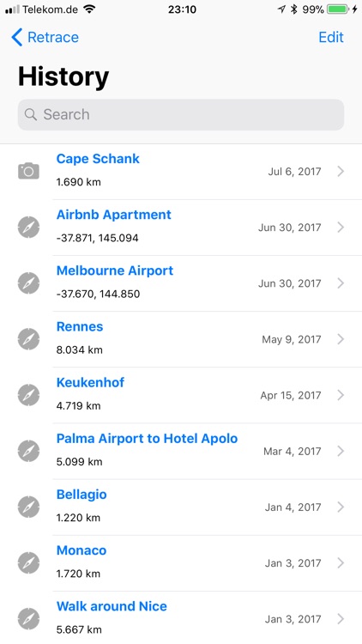The width and height of the screenshot is (362, 644).
Task: Tap the compass icon beside Bellagio
Action: (x=28, y=507)
